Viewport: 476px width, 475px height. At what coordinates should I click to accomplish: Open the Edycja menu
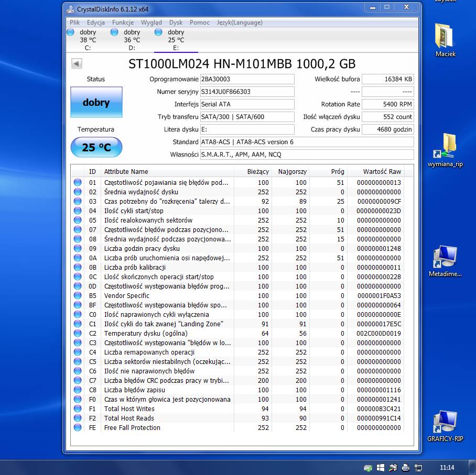pyautogui.click(x=95, y=23)
